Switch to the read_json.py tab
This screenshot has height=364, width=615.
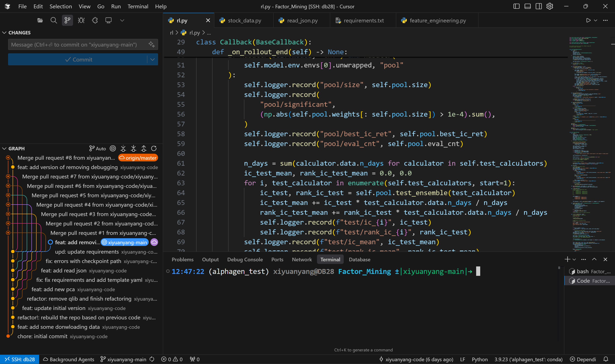pyautogui.click(x=302, y=20)
